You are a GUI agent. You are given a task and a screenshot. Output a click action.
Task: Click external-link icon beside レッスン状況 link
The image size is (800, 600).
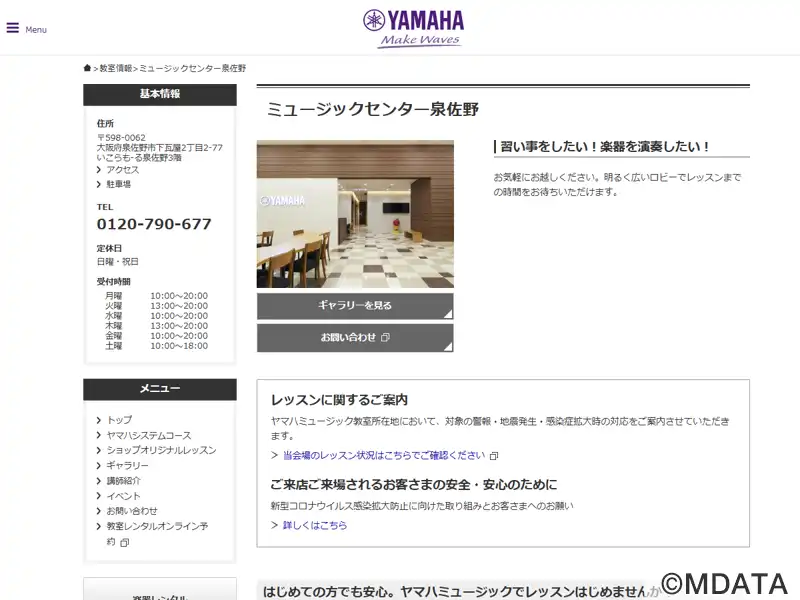tap(493, 456)
